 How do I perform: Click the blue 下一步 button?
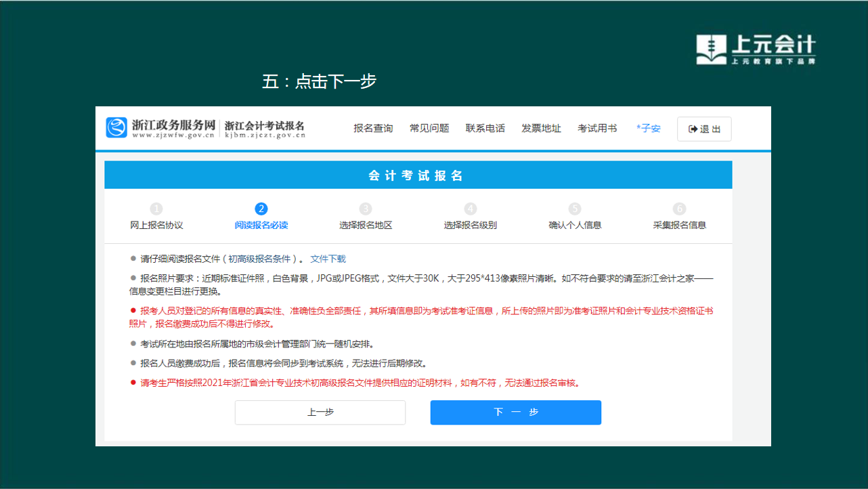pos(516,412)
